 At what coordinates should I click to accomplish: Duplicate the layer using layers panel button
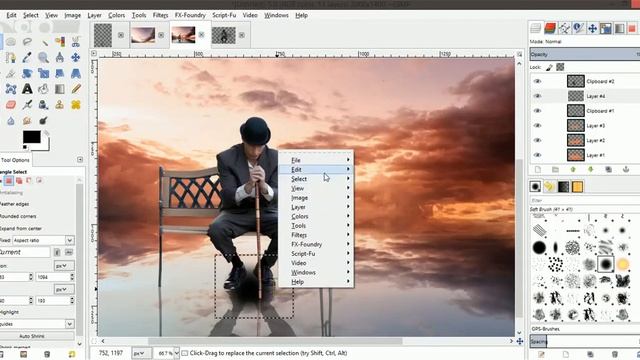pyautogui.click(x=608, y=169)
